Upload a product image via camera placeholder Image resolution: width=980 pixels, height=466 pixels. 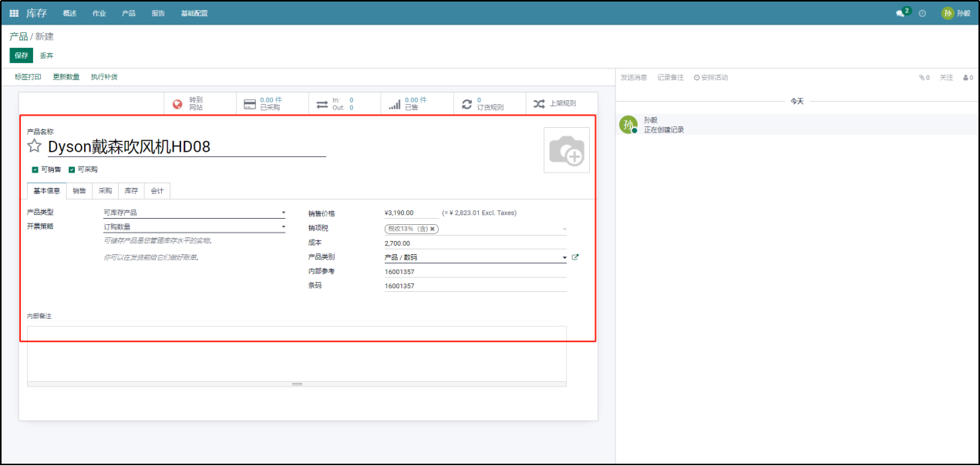click(x=567, y=150)
